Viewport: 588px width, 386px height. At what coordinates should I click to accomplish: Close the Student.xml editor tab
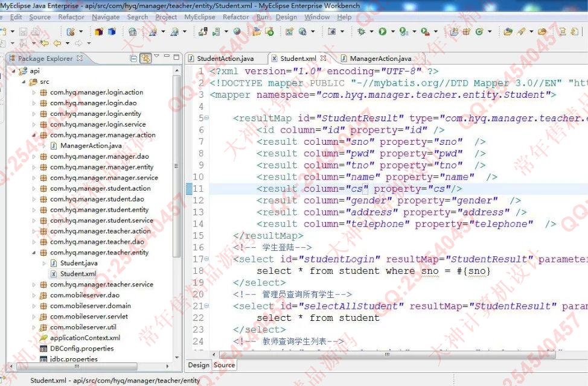[x=323, y=59]
